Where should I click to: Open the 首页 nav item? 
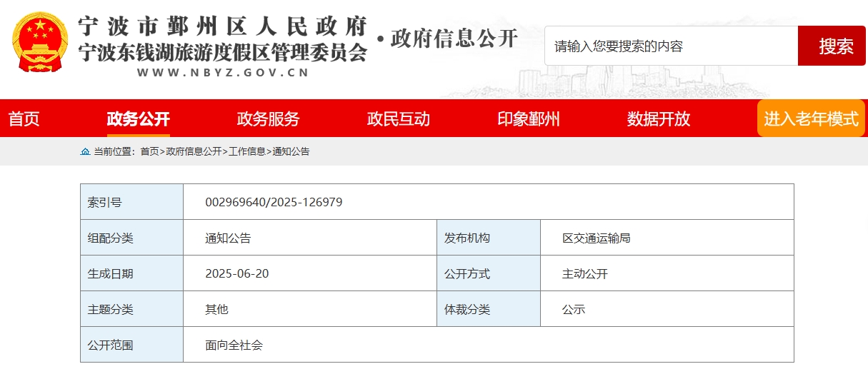[x=24, y=118]
